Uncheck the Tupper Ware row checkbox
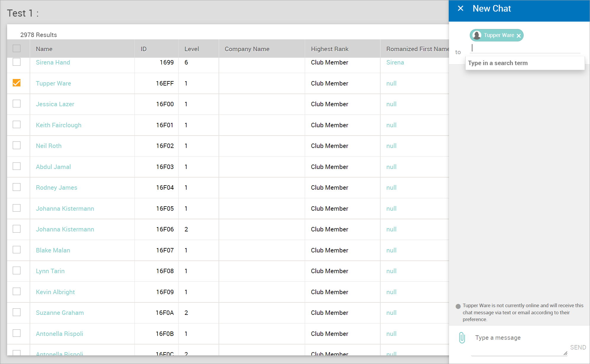Screen dimensions: 590x364 coord(17,83)
